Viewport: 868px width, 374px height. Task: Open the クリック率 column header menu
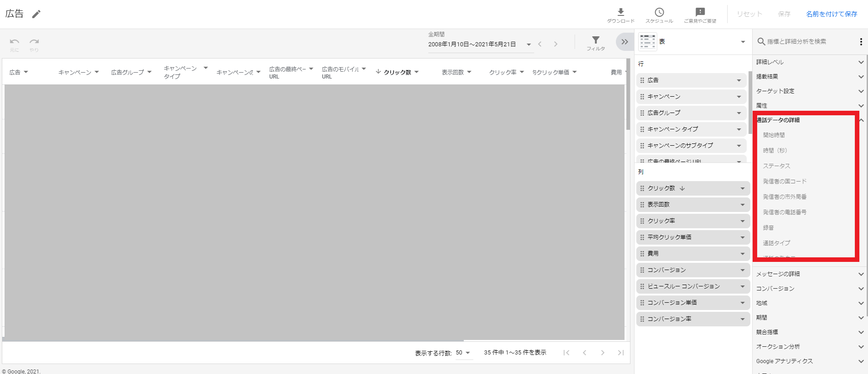click(x=522, y=72)
